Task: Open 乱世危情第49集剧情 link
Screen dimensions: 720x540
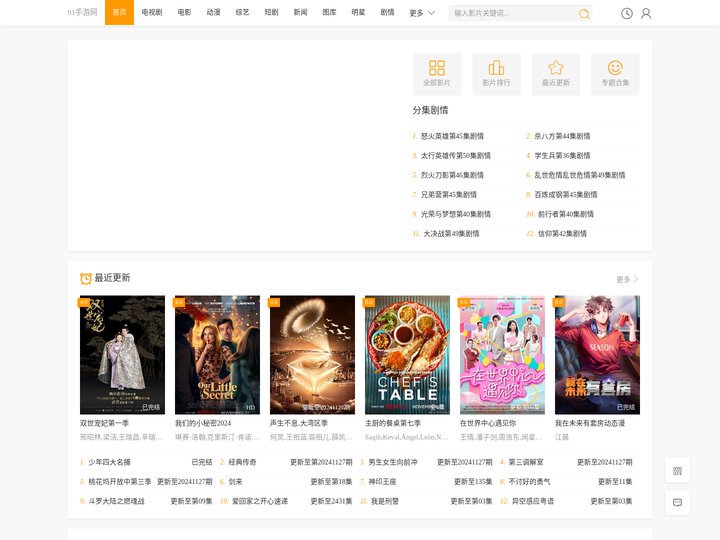Action: [579, 175]
